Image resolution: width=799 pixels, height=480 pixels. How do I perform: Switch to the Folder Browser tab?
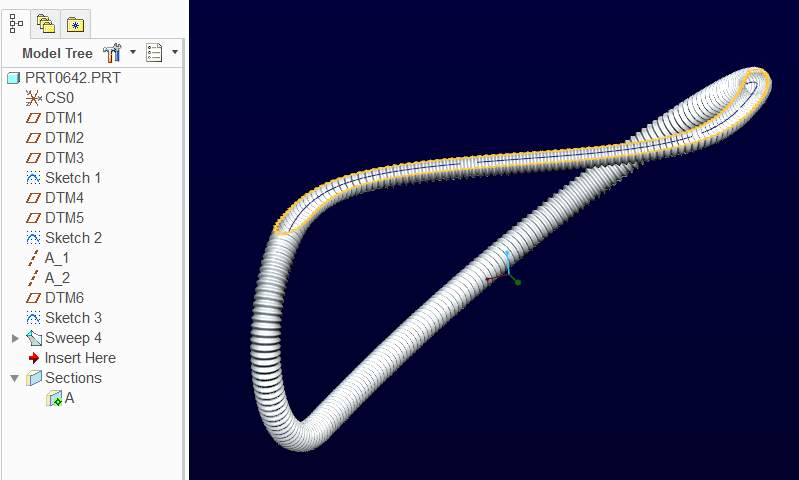click(46, 24)
